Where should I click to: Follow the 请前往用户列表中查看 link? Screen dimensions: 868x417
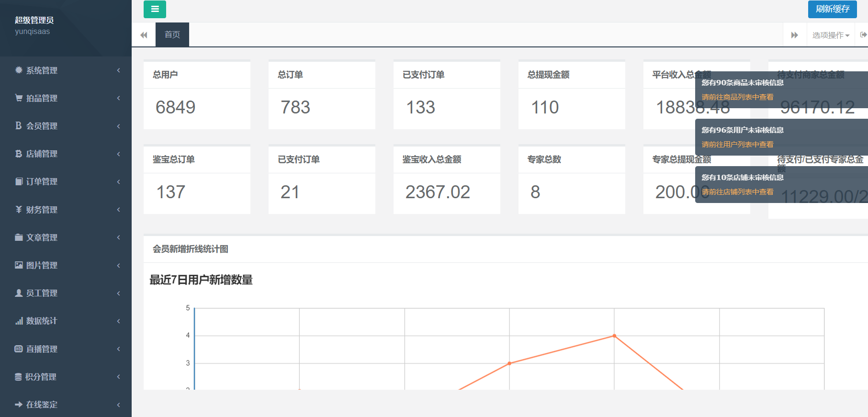[x=737, y=145]
